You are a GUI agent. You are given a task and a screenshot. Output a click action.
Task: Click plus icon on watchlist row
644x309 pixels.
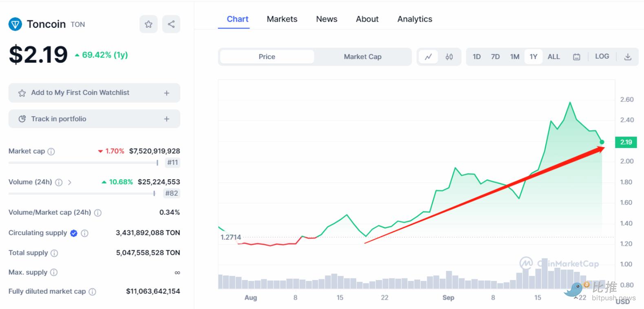click(x=167, y=93)
